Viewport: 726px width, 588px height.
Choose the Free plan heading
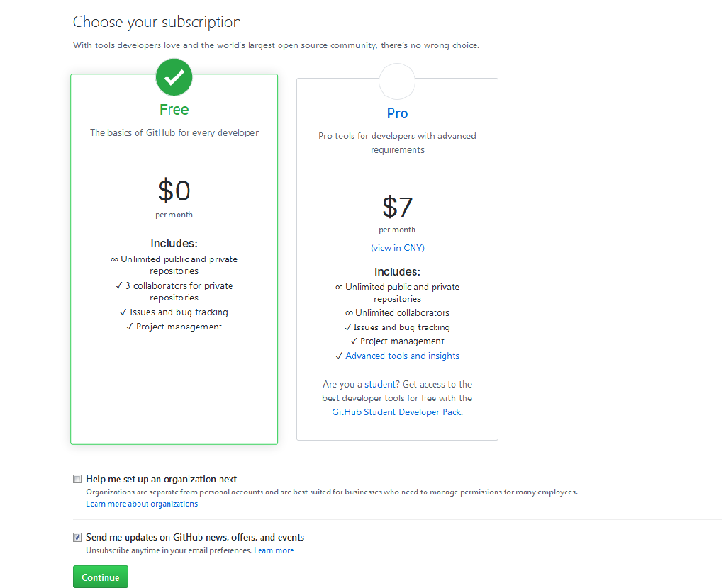click(174, 110)
